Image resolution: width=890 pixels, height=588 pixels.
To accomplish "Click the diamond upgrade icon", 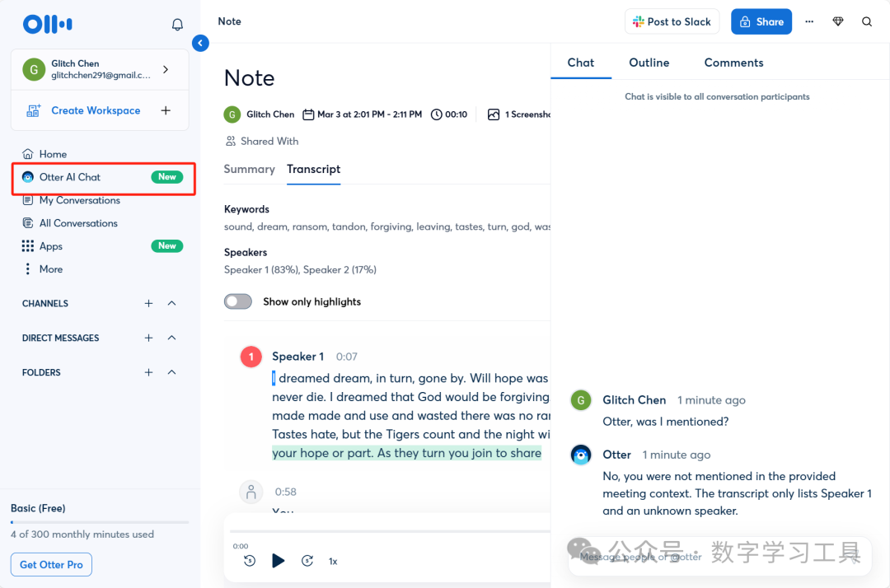I will click(x=838, y=21).
